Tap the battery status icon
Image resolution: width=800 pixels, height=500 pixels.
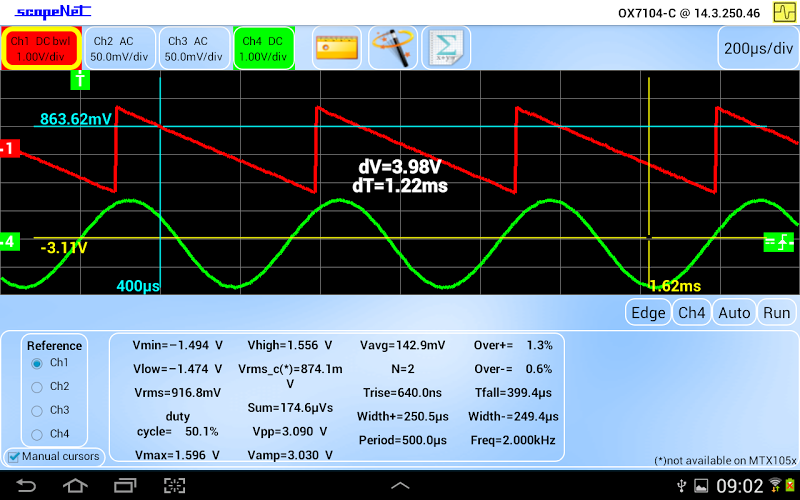790,485
